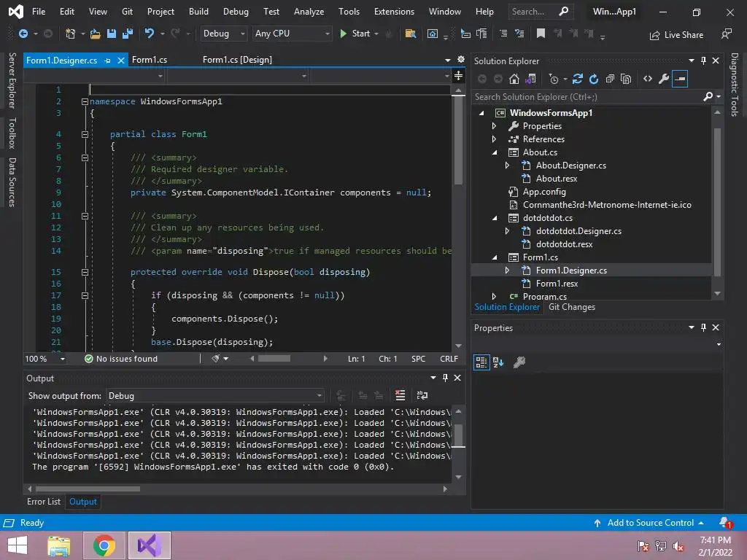Screen dimensions: 747x560
Task: Switch to the Error List tab
Action: click(44, 502)
